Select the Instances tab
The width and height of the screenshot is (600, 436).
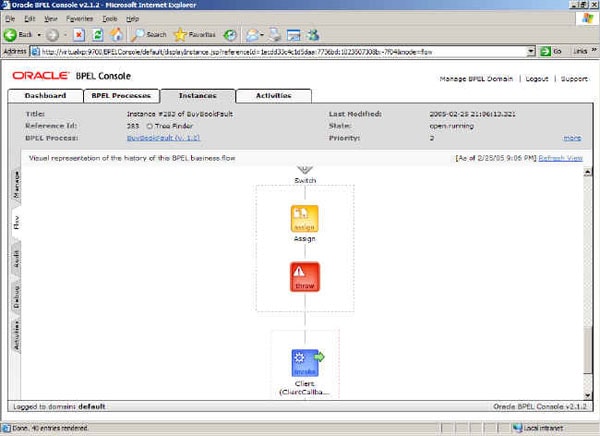click(197, 96)
